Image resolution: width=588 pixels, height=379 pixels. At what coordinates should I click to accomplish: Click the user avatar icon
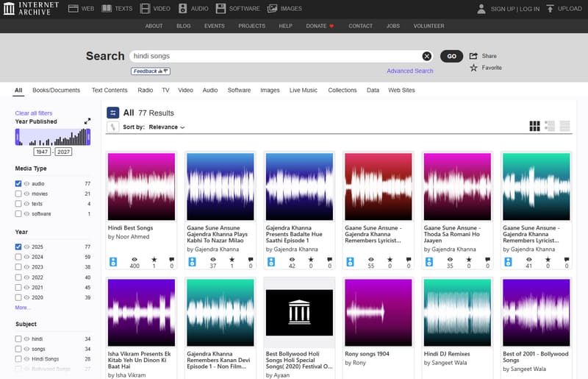481,9
